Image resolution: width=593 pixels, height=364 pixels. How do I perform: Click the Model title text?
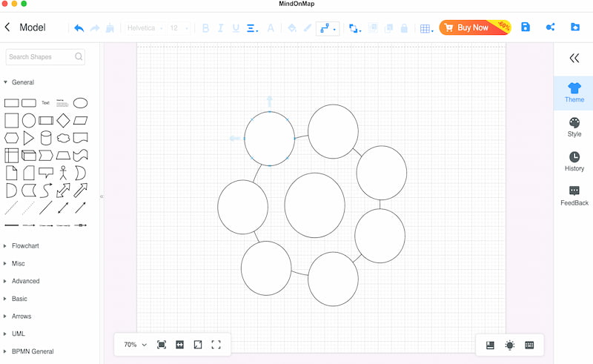(33, 27)
